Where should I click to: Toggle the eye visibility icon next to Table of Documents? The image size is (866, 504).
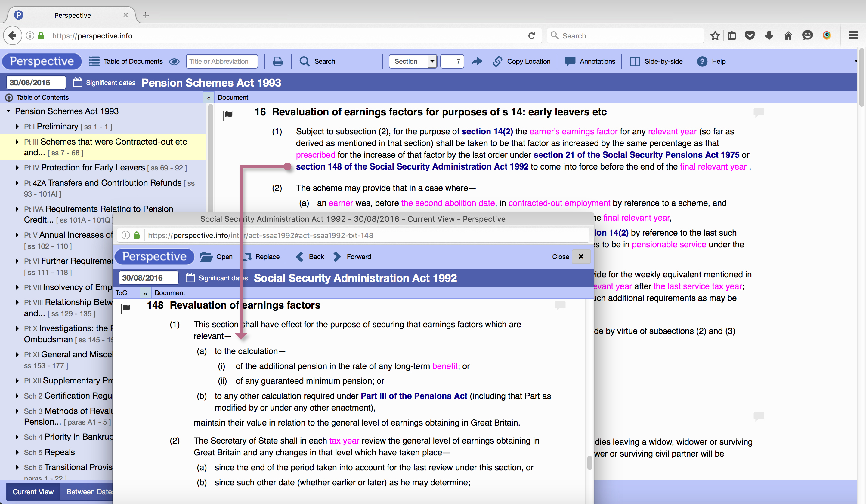click(175, 61)
